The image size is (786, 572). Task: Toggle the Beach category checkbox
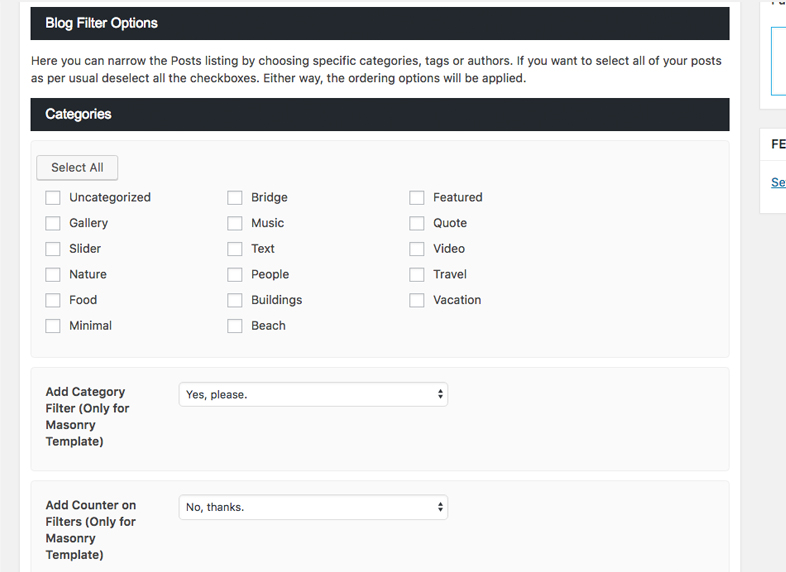click(x=235, y=326)
